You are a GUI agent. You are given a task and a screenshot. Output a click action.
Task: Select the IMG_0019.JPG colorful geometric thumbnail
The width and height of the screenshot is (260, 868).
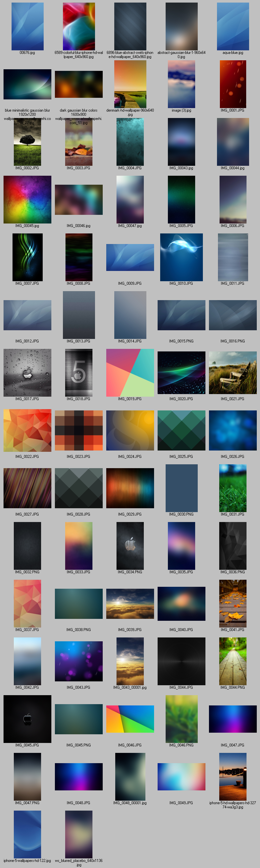click(130, 373)
